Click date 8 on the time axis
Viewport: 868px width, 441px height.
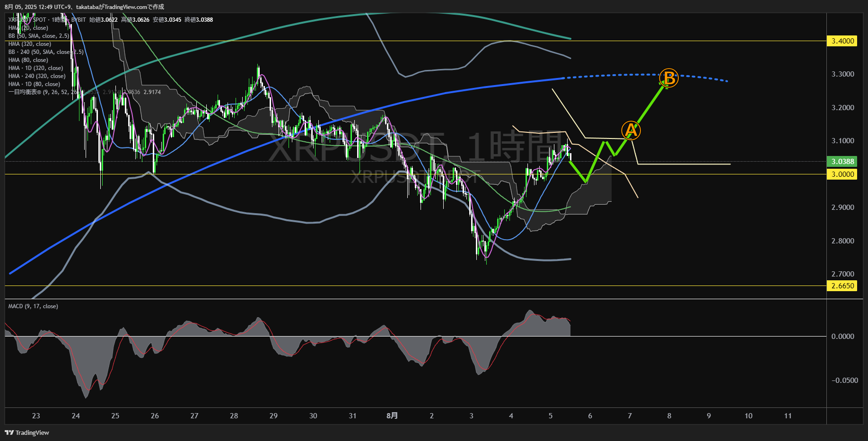(669, 416)
